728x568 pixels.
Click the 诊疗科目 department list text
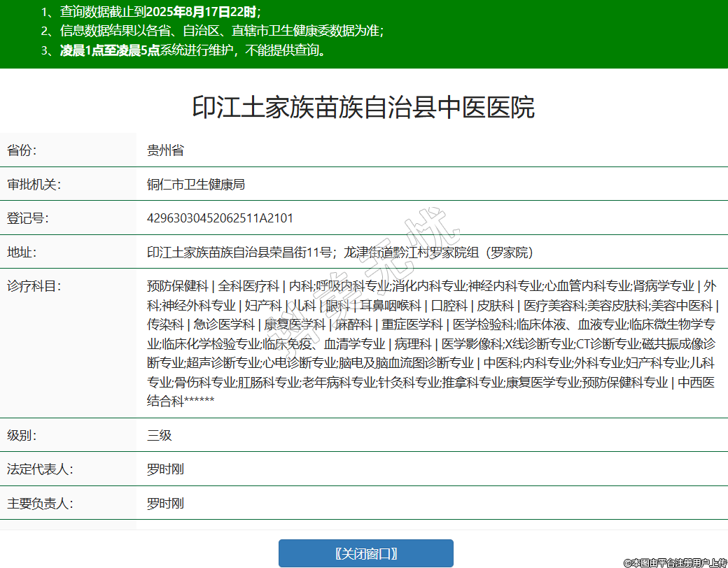click(x=432, y=343)
